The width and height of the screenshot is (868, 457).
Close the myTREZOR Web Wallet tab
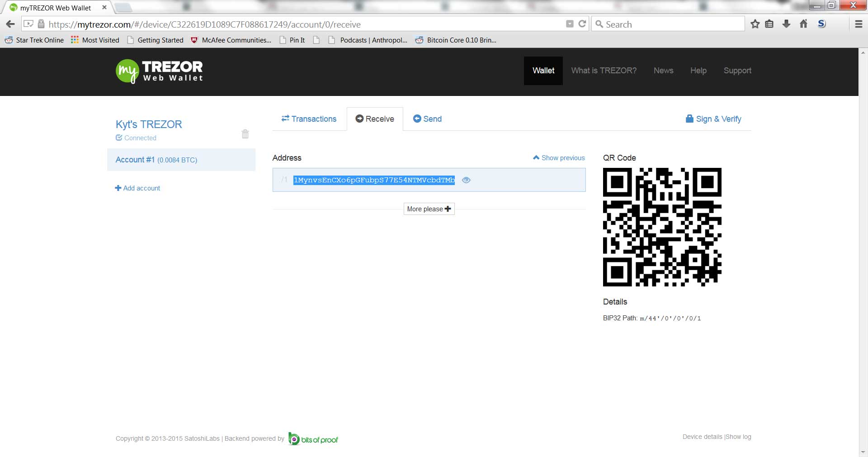coord(104,7)
